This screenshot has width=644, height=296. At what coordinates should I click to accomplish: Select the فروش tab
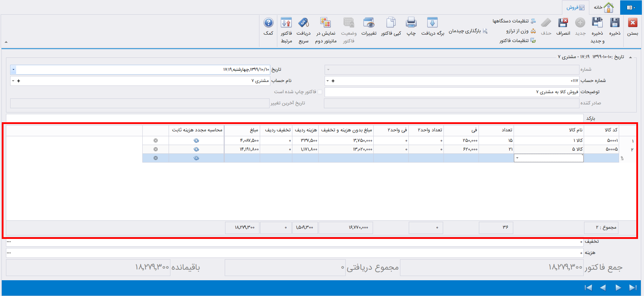575,7
